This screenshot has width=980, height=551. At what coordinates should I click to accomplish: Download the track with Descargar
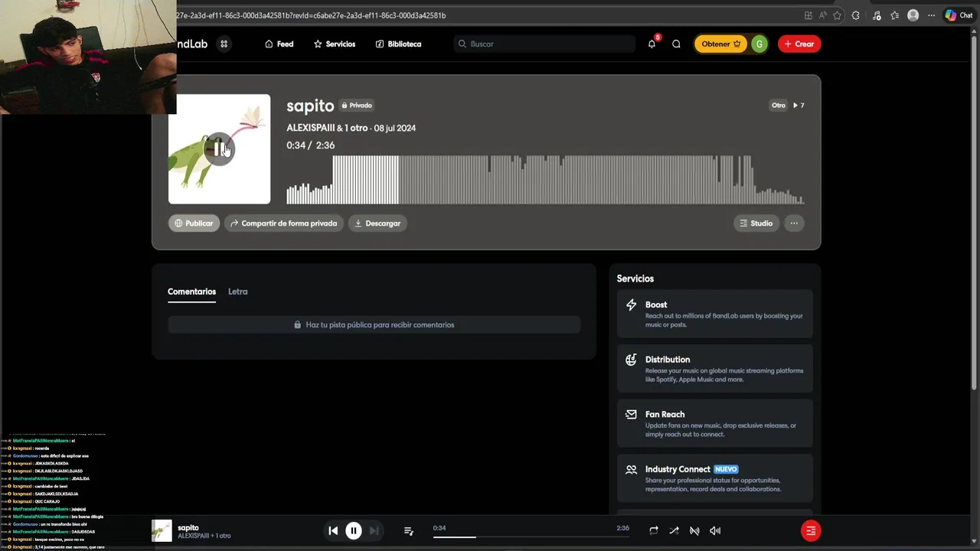coord(378,223)
